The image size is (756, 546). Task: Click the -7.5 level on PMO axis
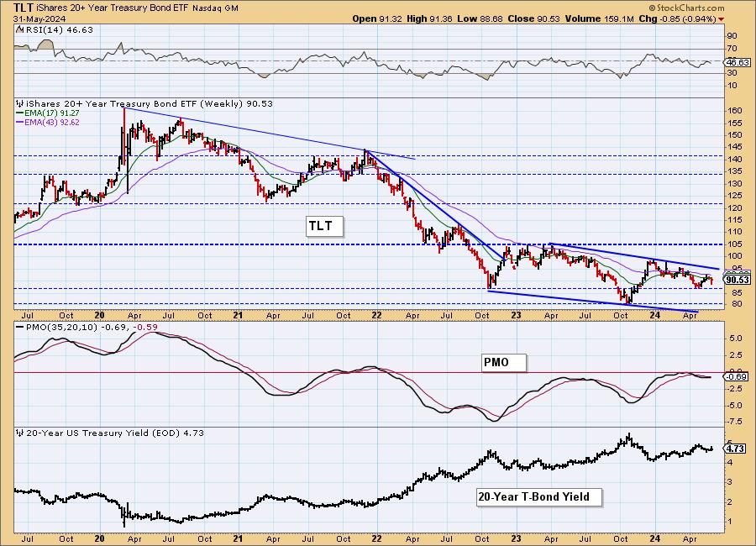[734, 422]
